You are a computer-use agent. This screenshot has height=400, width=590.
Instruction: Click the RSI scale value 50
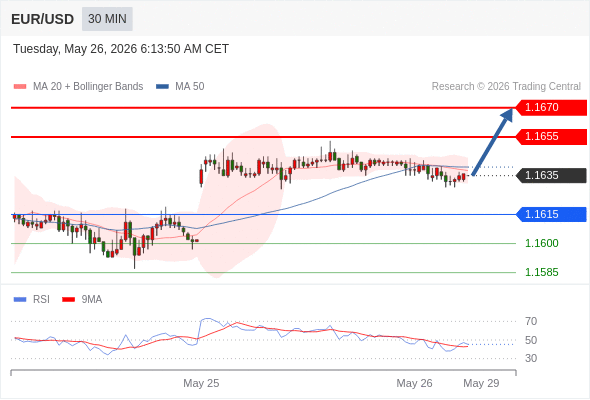(x=531, y=340)
